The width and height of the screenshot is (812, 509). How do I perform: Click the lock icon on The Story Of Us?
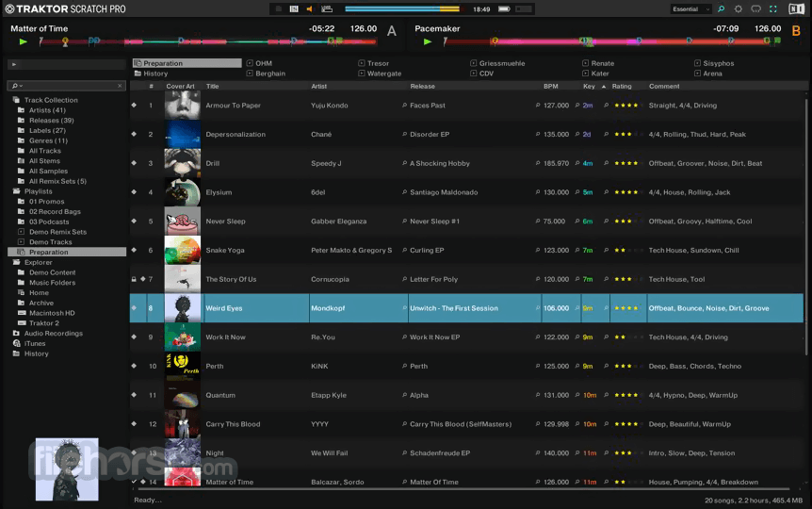tap(134, 279)
